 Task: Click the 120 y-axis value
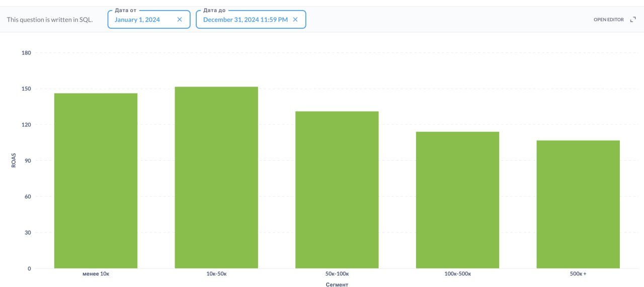pyautogui.click(x=26, y=125)
